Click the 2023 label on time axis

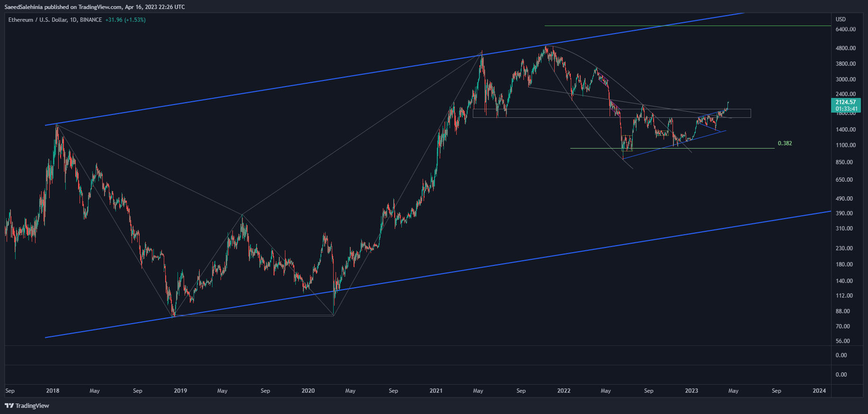click(x=691, y=391)
